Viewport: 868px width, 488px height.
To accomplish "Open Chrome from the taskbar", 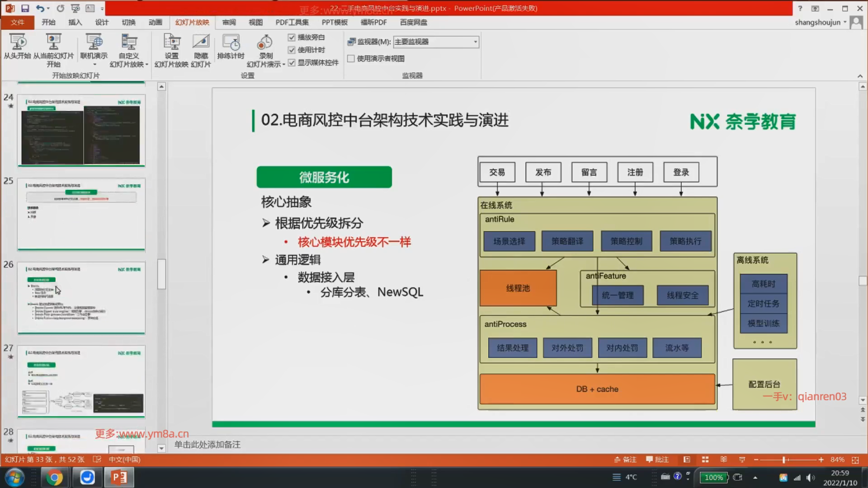I will (54, 477).
